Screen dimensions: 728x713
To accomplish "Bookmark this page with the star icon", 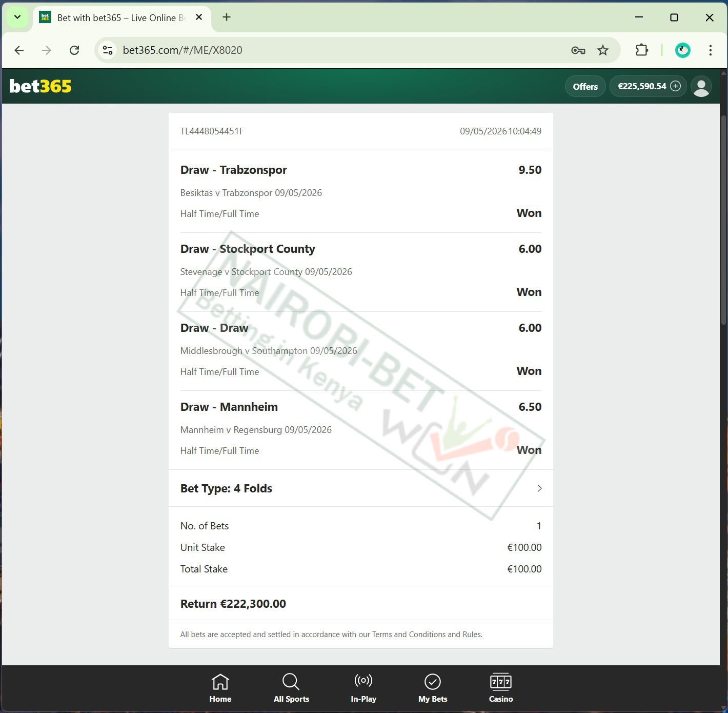I will point(603,50).
